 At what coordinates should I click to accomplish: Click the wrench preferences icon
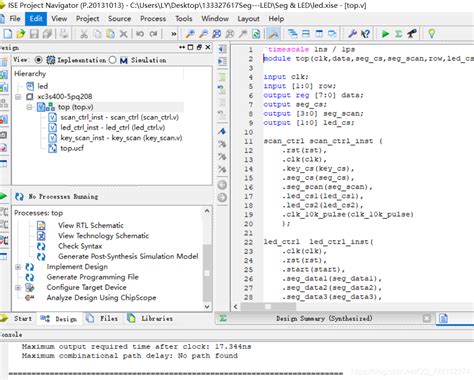pos(352,34)
